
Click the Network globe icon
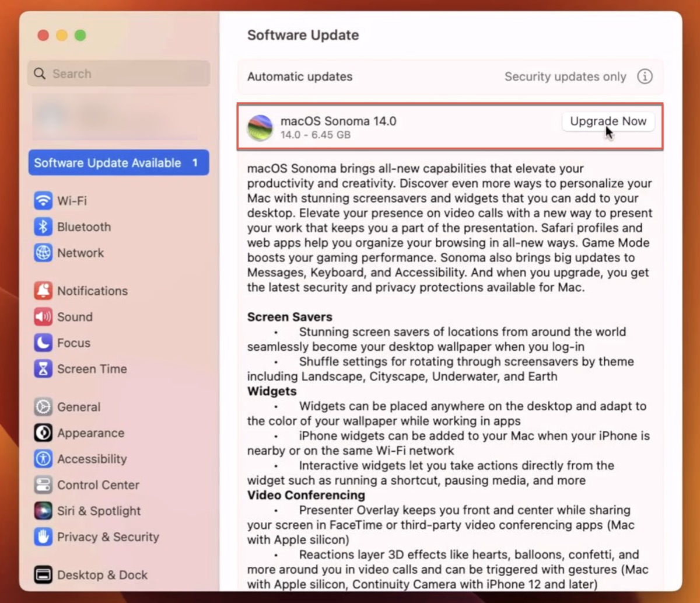pos(43,253)
